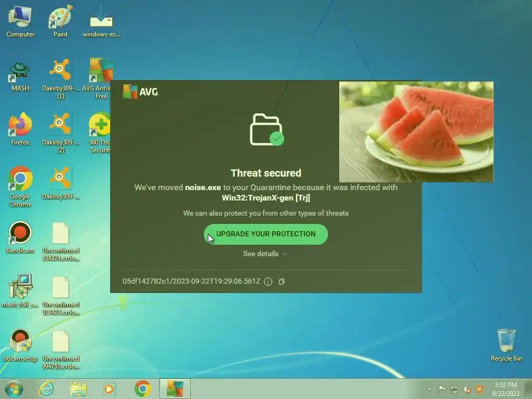Click the orange tray icon beside the volume icon

[480, 389]
